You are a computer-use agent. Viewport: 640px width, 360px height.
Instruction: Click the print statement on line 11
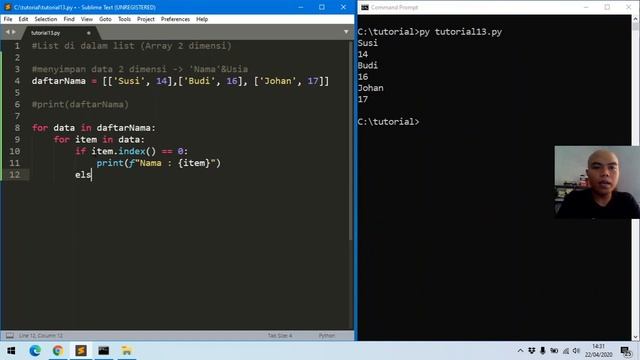[158, 163]
